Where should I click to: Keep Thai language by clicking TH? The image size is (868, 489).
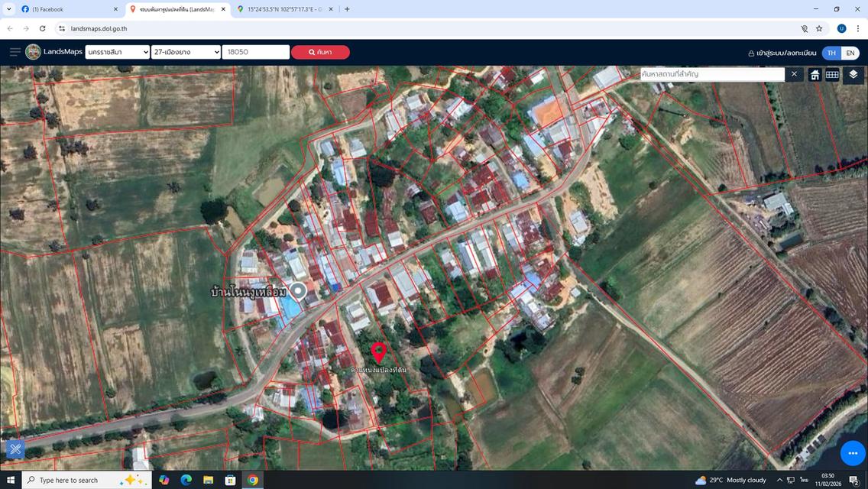[x=831, y=53]
